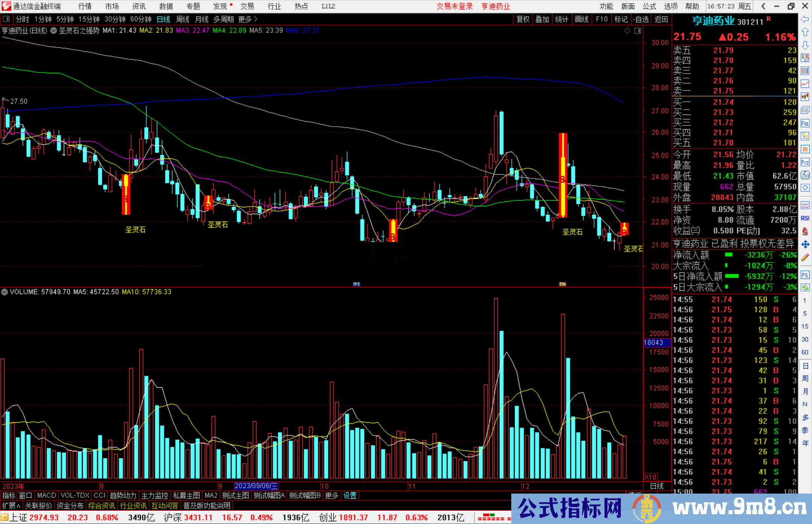The image size is (812, 524).
Task: Toggle the diamond marker icon at chart top-right
Action: 627,31
